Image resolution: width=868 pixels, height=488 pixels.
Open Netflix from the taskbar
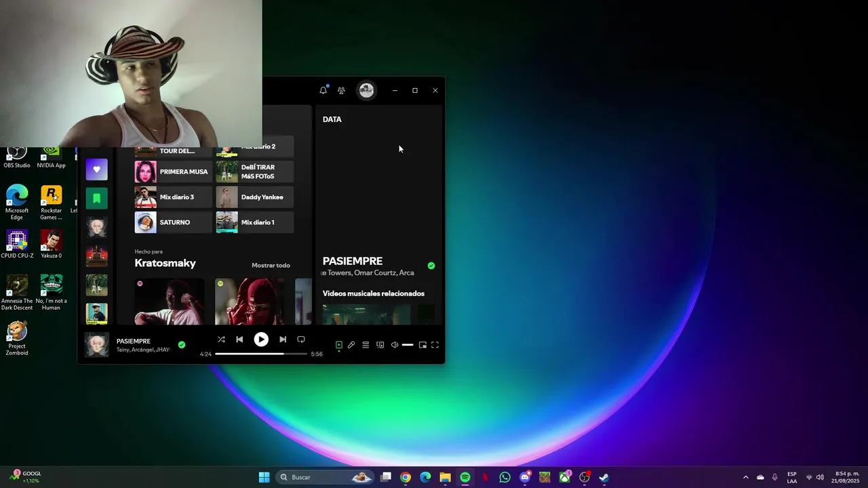coord(485,477)
